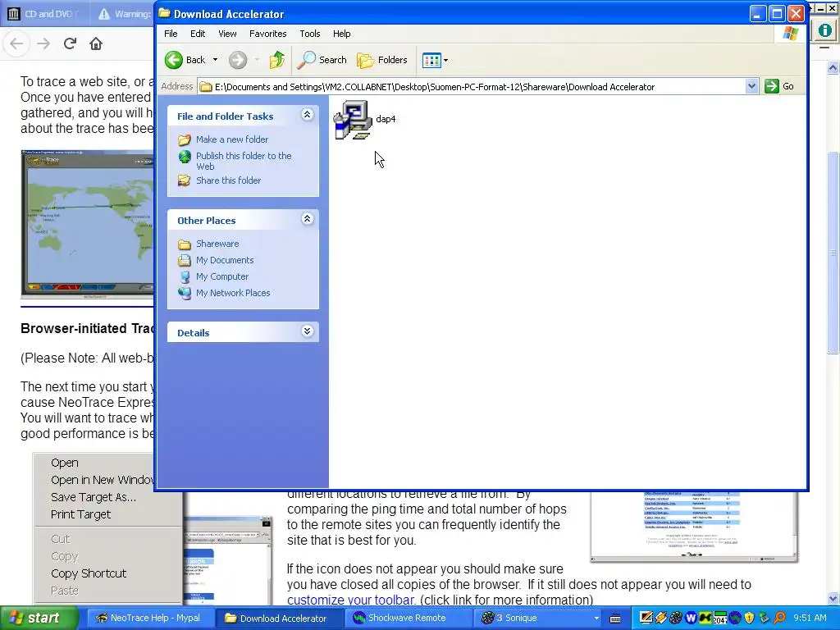This screenshot has width=840, height=630.
Task: Select the dap4 installer icon
Action: pyautogui.click(x=353, y=120)
